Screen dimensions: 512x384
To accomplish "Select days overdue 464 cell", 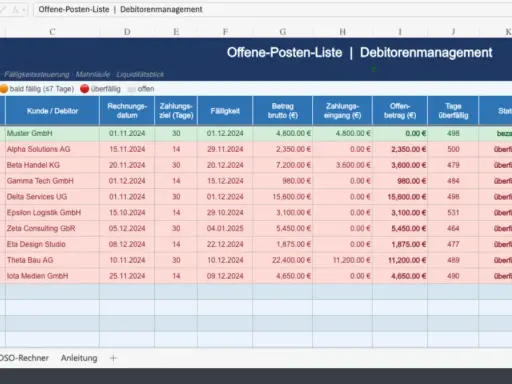I will pyautogui.click(x=453, y=228).
